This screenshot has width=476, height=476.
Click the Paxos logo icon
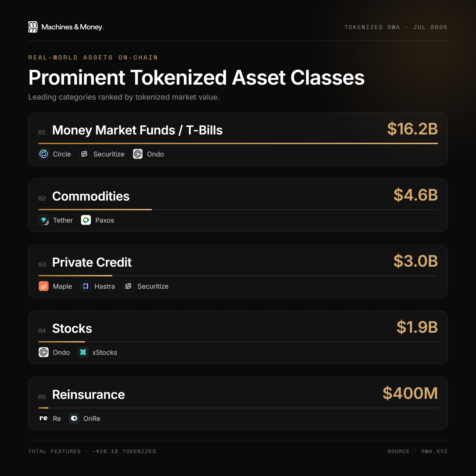click(86, 220)
